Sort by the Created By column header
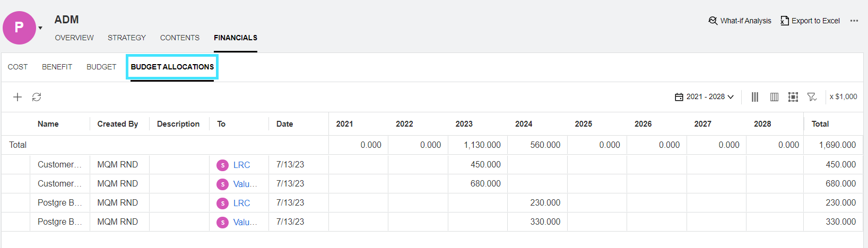Image resolution: width=868 pixels, height=248 pixels. [117, 124]
